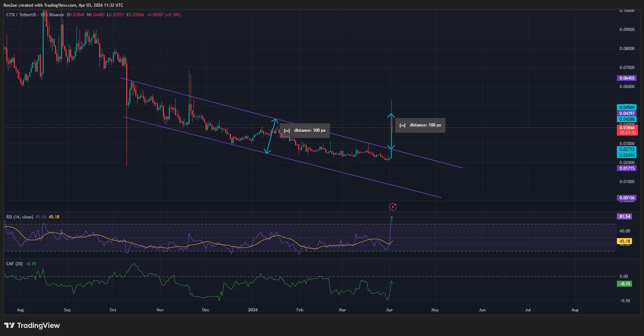The width and height of the screenshot is (644, 336).
Task: Click the lightning bolt quick-action icon
Action: point(393,207)
